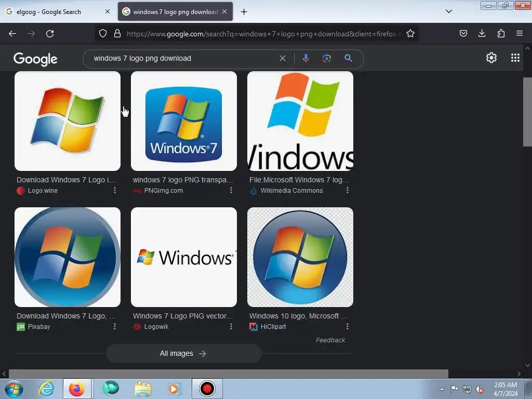
Task: Click the scroll right arrow
Action: [519, 374]
